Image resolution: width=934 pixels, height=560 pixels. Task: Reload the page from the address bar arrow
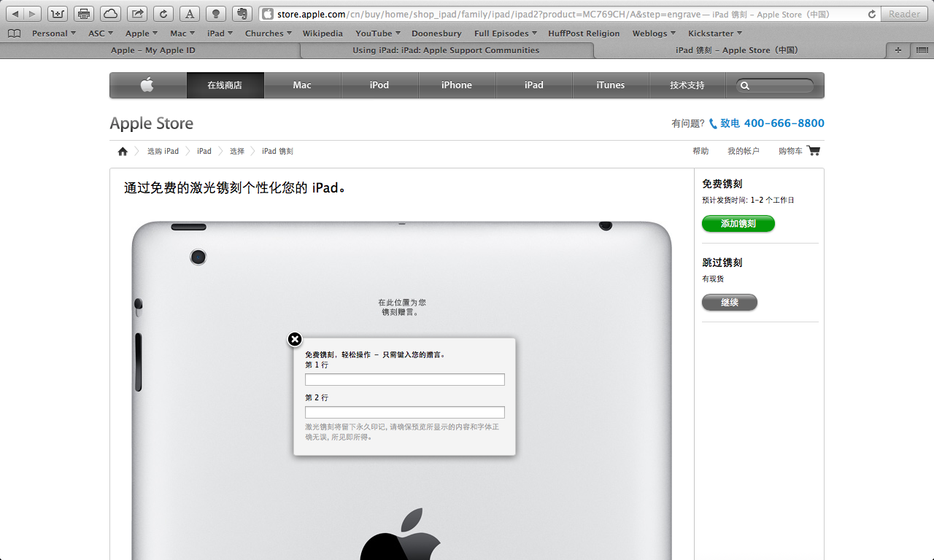(x=872, y=14)
